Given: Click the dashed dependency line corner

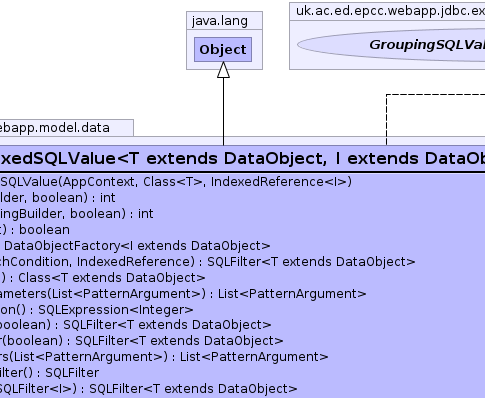Looking at the screenshot, I should coord(387,95).
